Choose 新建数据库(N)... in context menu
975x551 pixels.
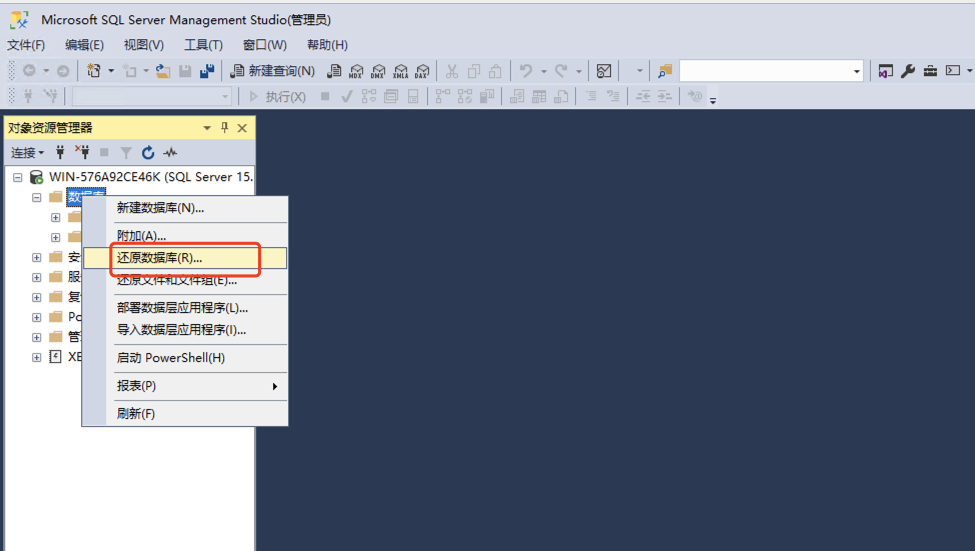[x=160, y=208]
